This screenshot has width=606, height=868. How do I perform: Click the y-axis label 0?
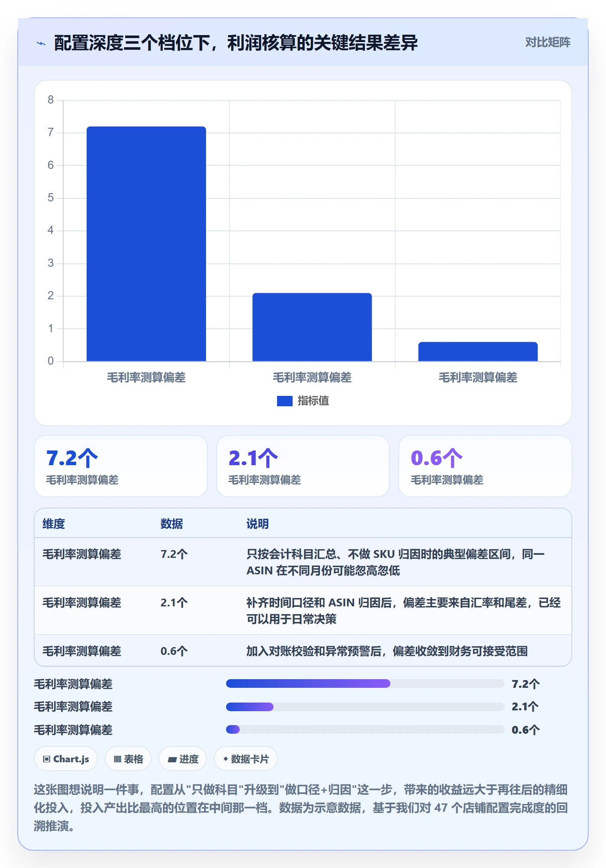pyautogui.click(x=51, y=361)
